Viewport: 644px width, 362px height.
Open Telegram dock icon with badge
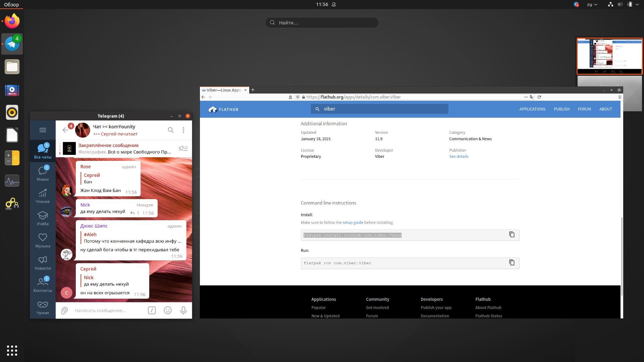(x=12, y=44)
